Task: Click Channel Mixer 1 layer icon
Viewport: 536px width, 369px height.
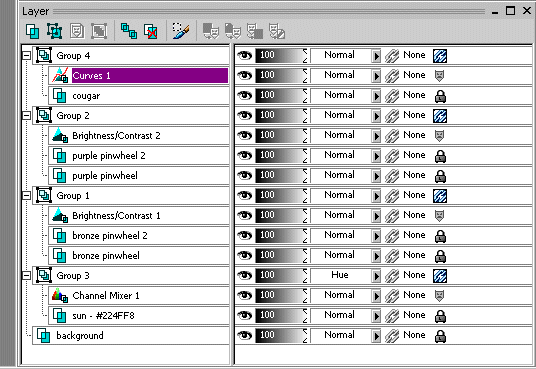Action: point(60,295)
